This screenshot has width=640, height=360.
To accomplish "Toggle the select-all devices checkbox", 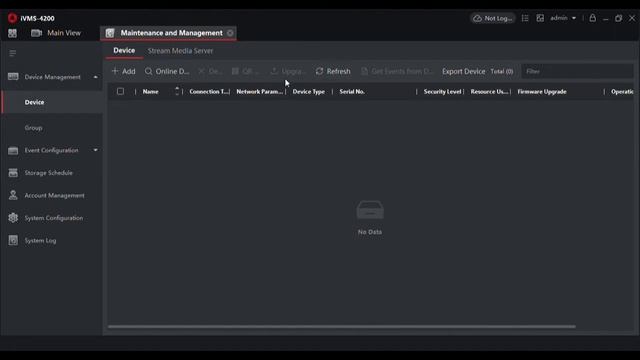I will click(x=120, y=91).
